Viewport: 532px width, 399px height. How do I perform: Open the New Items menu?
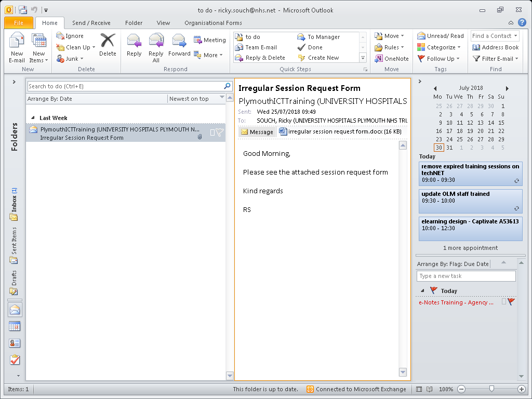point(38,47)
